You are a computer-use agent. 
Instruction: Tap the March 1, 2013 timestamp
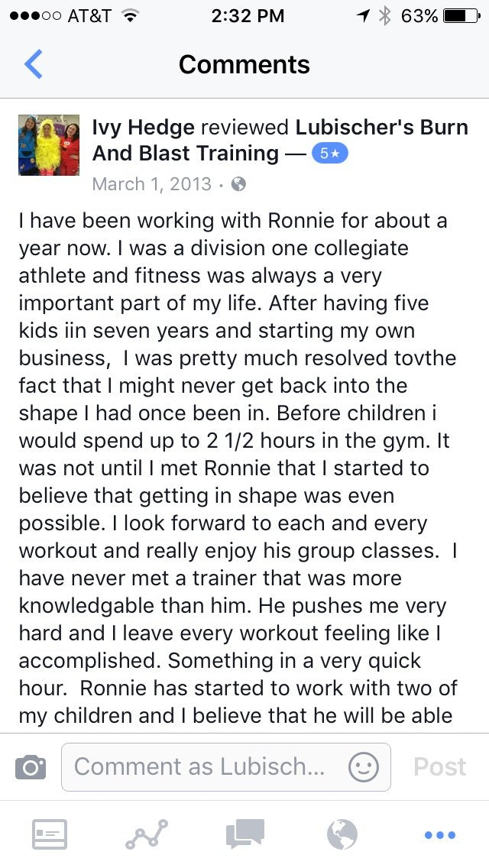(151, 184)
